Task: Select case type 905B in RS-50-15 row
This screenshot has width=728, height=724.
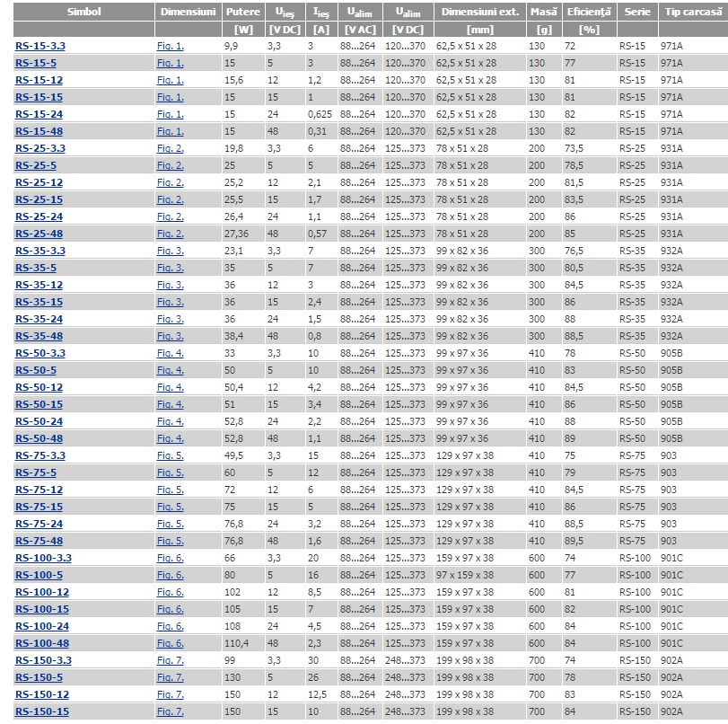Action: click(x=671, y=404)
